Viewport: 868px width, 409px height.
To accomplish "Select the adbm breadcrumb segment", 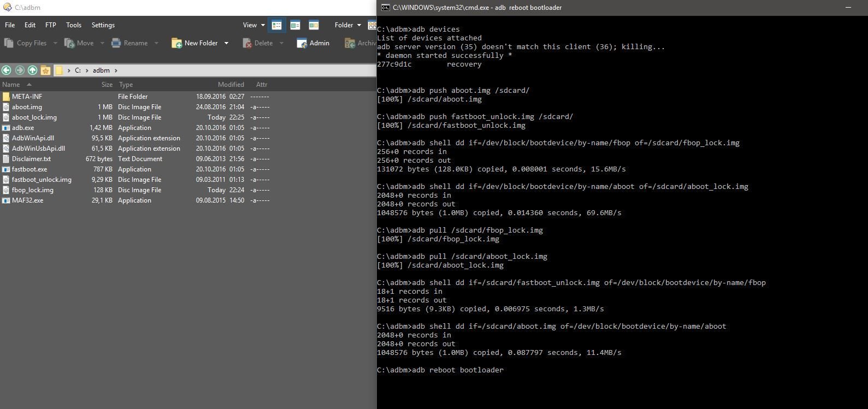I will [x=101, y=70].
